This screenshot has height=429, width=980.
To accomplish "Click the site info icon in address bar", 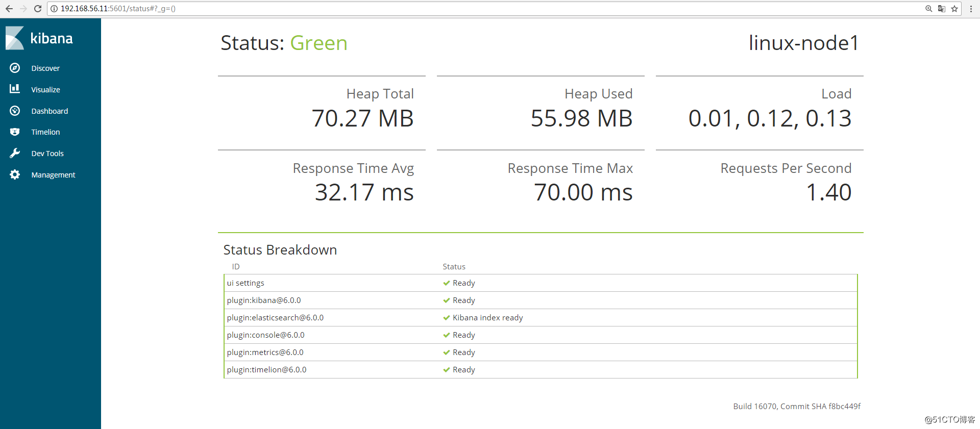I will (54, 9).
